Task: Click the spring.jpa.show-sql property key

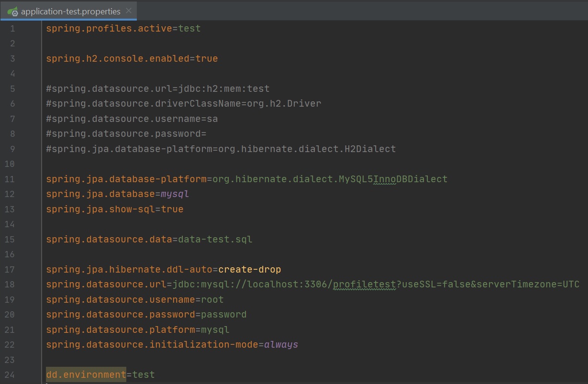Action: (100, 209)
